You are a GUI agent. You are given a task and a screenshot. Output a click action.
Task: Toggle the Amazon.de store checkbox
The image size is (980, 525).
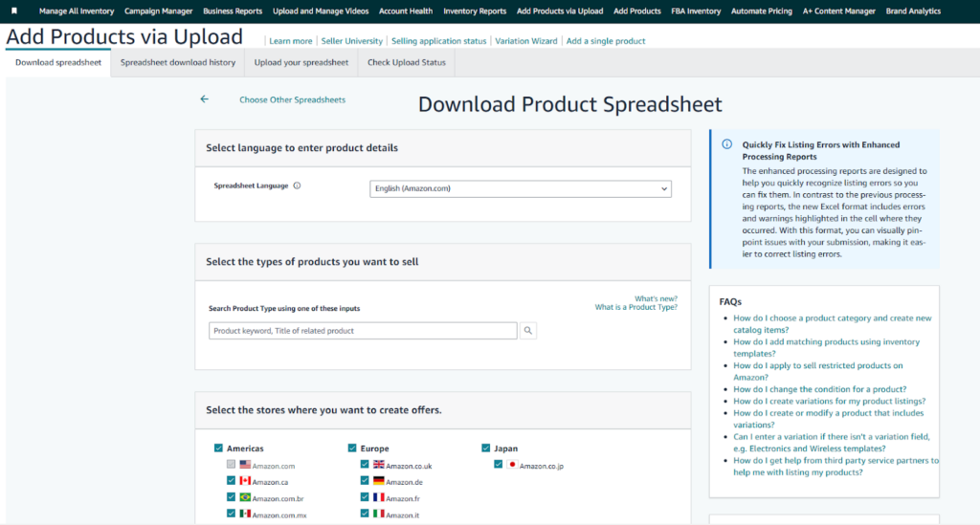pos(365,481)
